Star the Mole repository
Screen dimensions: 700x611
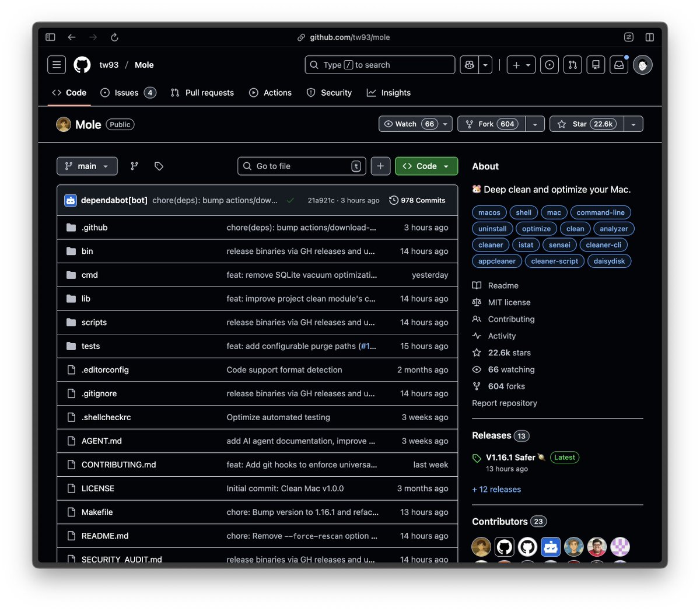point(587,124)
